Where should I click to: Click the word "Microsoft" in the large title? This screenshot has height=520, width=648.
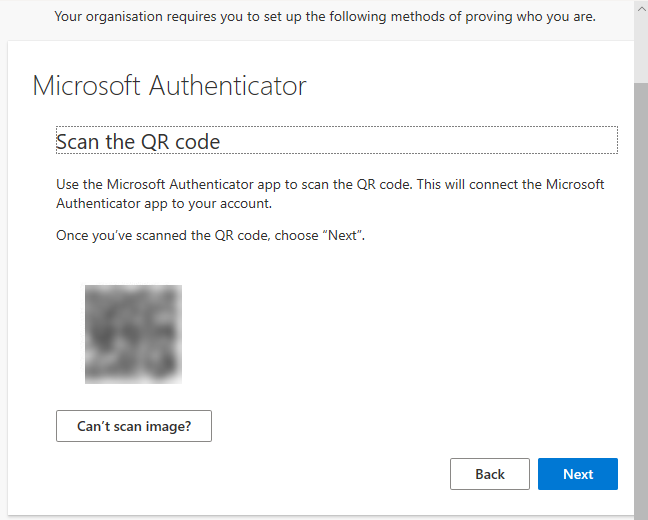(86, 86)
